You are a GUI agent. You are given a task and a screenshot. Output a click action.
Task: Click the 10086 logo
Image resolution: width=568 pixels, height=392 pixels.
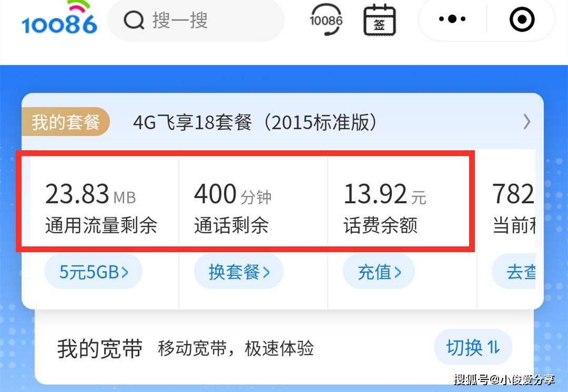click(x=59, y=18)
